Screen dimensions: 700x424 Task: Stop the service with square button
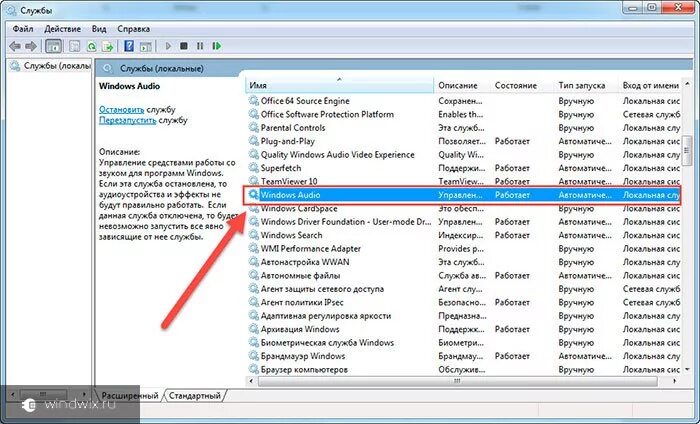183,46
